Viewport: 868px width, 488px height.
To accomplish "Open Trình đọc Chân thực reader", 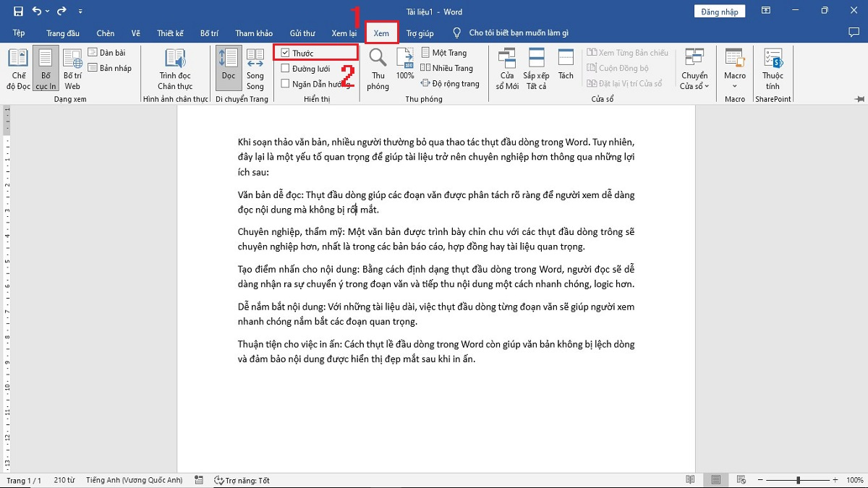I will (175, 69).
